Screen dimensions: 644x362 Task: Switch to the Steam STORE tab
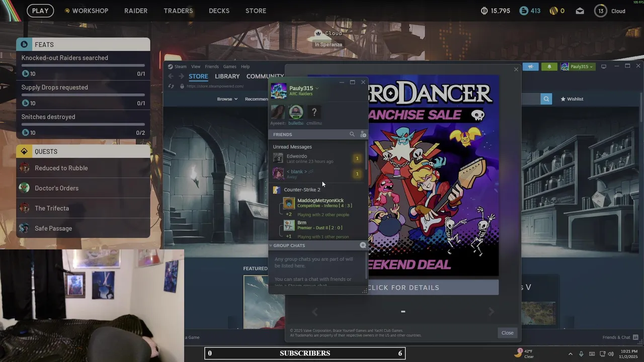pos(198,76)
